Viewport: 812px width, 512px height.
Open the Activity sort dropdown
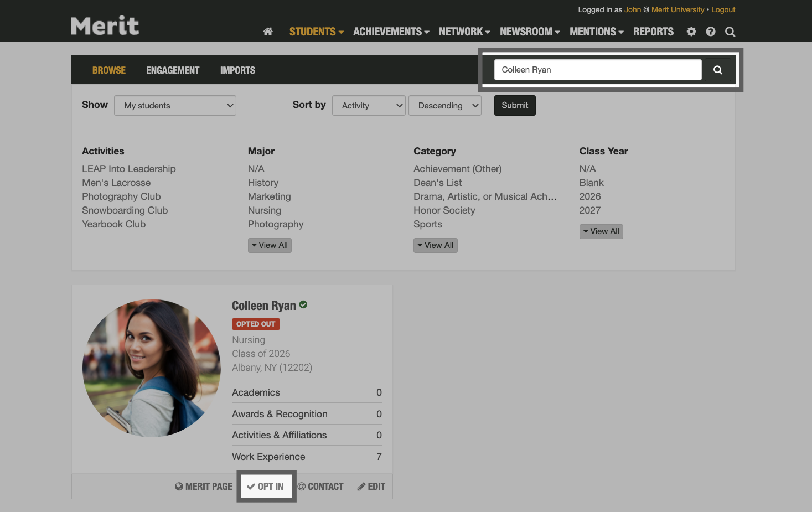pos(368,105)
